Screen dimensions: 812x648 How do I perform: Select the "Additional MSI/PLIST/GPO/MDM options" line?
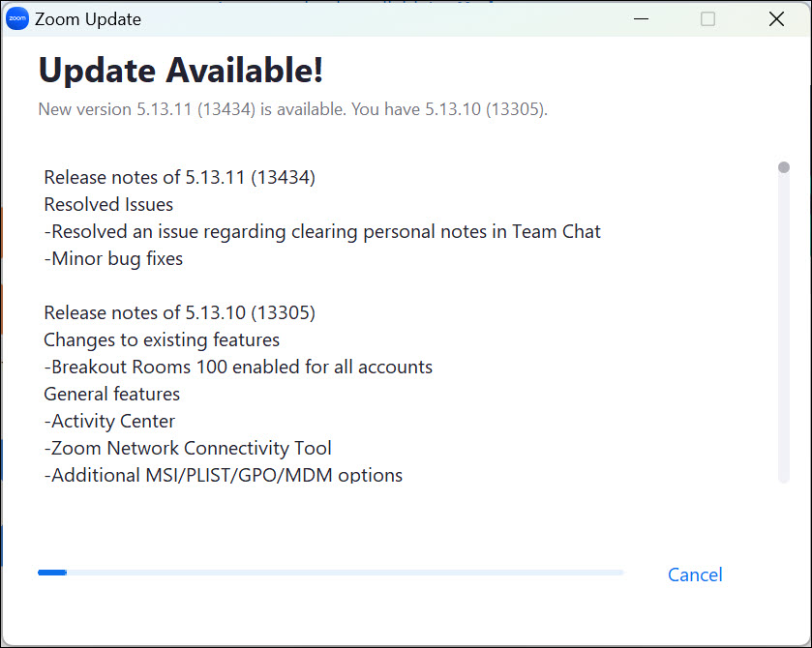[x=224, y=475]
